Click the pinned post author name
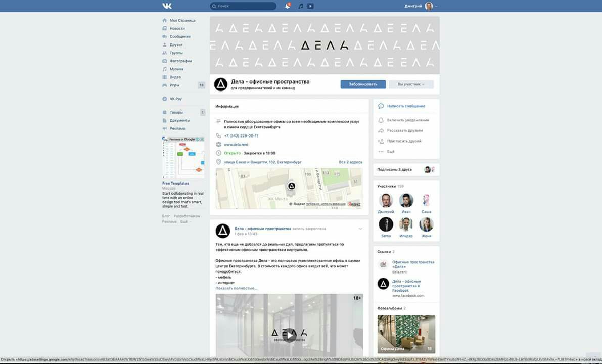Image resolution: width=602 pixels, height=364 pixels. coord(263,229)
